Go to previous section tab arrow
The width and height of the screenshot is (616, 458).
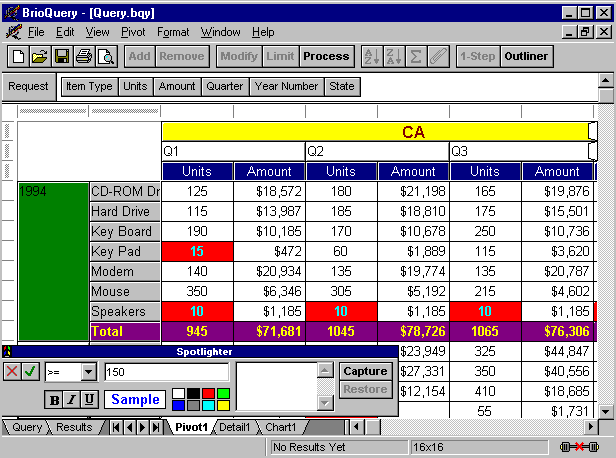pos(130,427)
